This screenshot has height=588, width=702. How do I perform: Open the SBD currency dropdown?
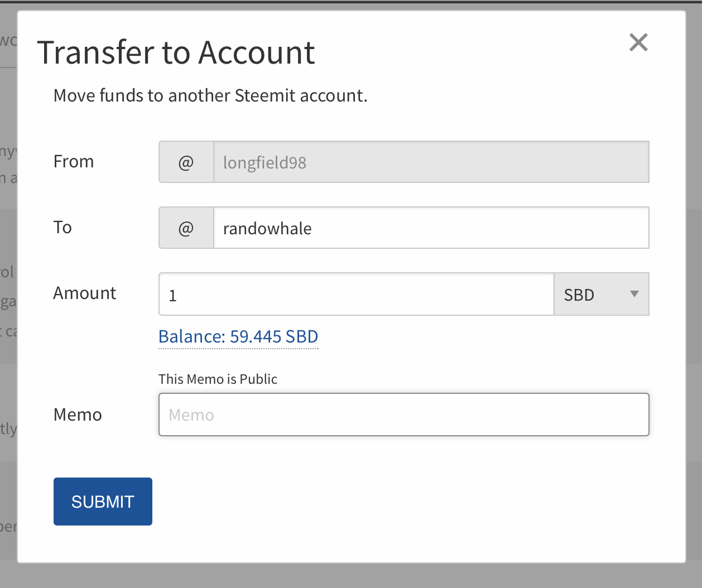point(602,294)
